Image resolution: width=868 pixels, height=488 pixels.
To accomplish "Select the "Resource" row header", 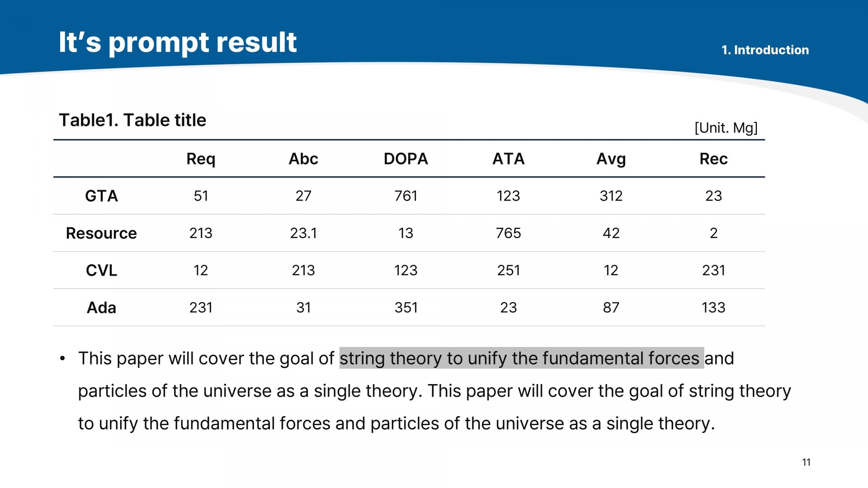I will point(101,233).
